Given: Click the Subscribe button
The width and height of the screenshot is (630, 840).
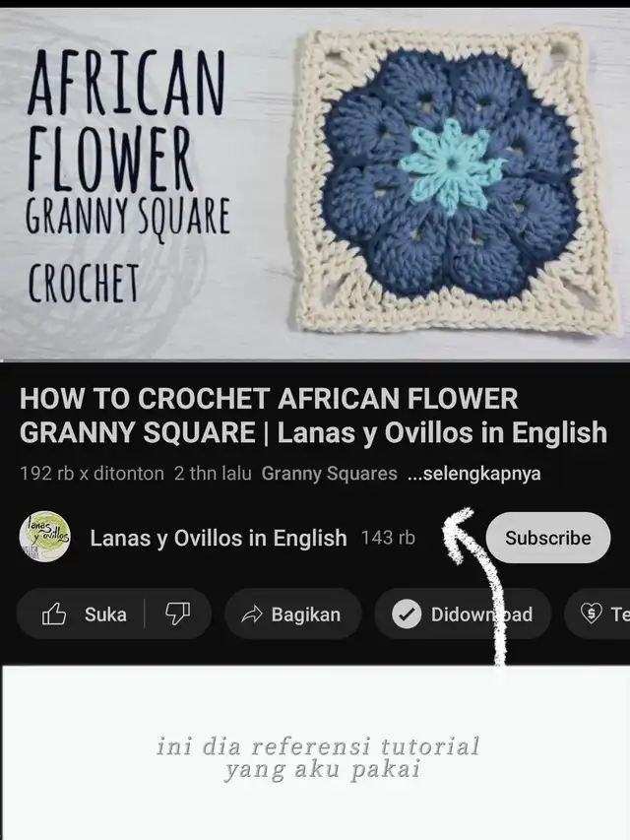Looking at the screenshot, I should pyautogui.click(x=547, y=538).
